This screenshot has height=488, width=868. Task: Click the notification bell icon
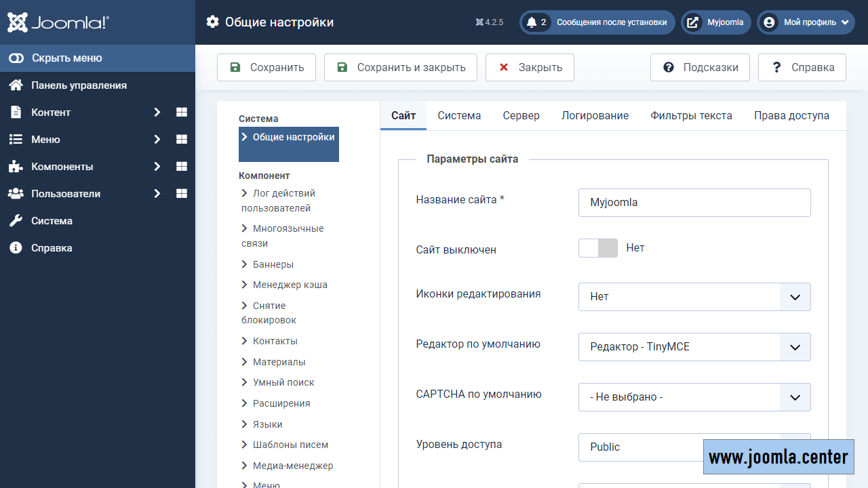point(532,22)
